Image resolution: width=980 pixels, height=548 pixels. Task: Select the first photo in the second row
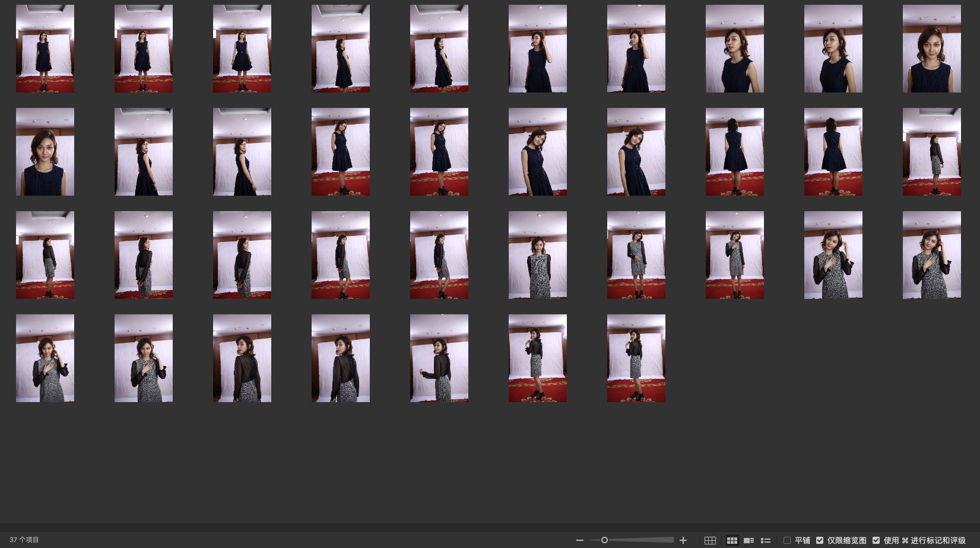tap(45, 152)
